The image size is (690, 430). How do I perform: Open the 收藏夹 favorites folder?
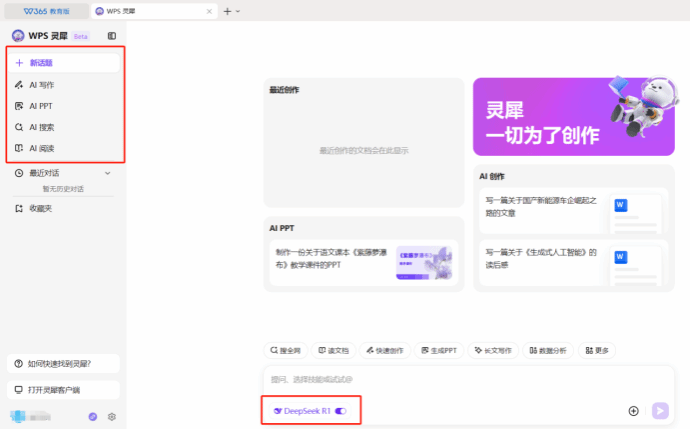(x=40, y=208)
